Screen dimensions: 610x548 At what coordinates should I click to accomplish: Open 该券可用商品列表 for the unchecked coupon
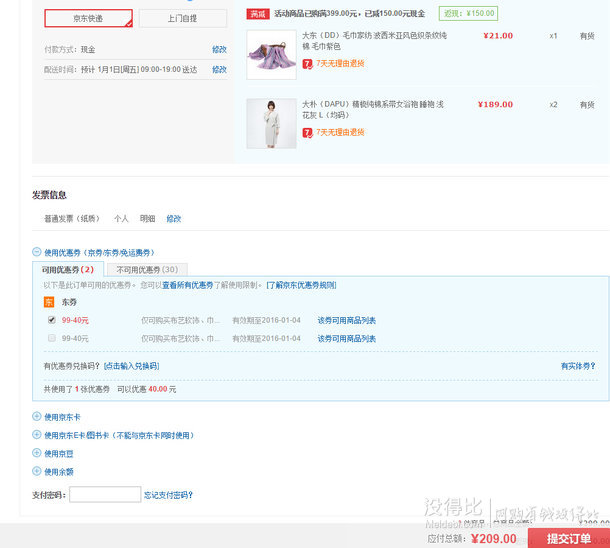(x=347, y=338)
